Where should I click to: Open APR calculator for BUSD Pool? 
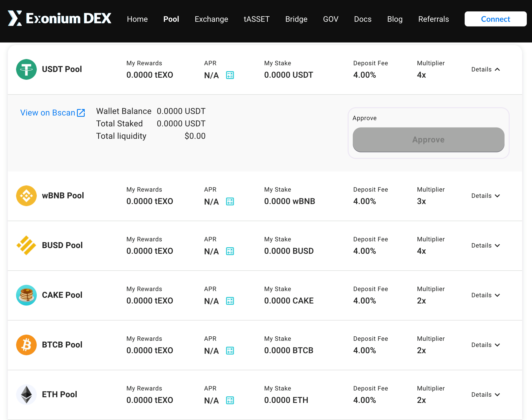pos(230,251)
